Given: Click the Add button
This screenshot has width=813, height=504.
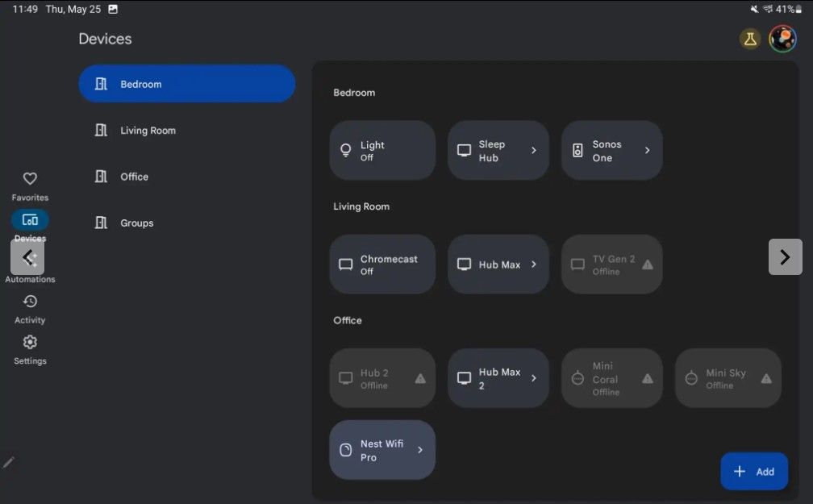Looking at the screenshot, I should [x=754, y=471].
